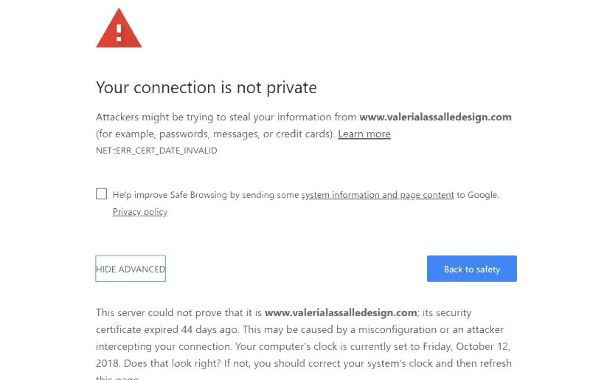Open the Privacy policy link
The image size is (590, 380).
pos(140,212)
